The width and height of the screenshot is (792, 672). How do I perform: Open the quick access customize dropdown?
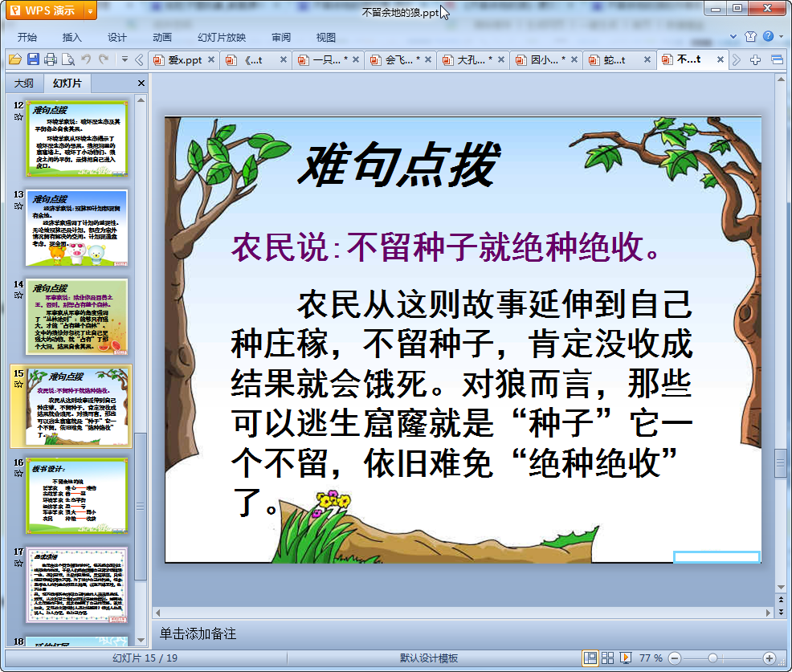point(125,59)
